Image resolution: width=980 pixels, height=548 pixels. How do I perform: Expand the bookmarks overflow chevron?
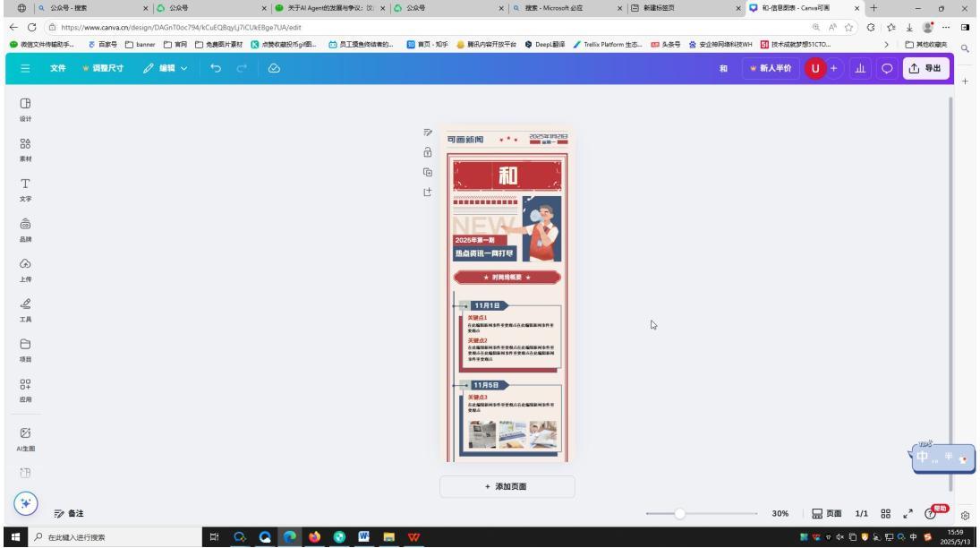click(886, 45)
